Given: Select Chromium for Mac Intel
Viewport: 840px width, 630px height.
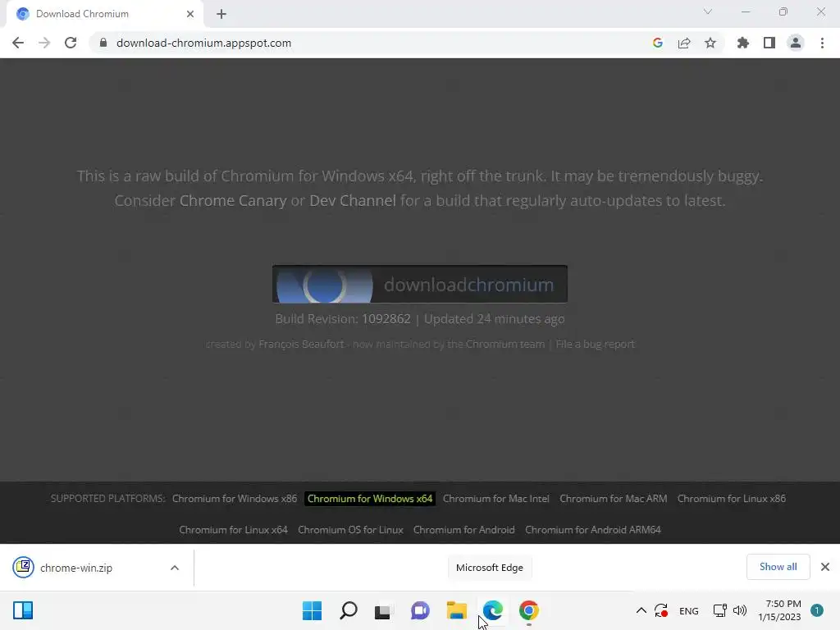Looking at the screenshot, I should [x=496, y=498].
